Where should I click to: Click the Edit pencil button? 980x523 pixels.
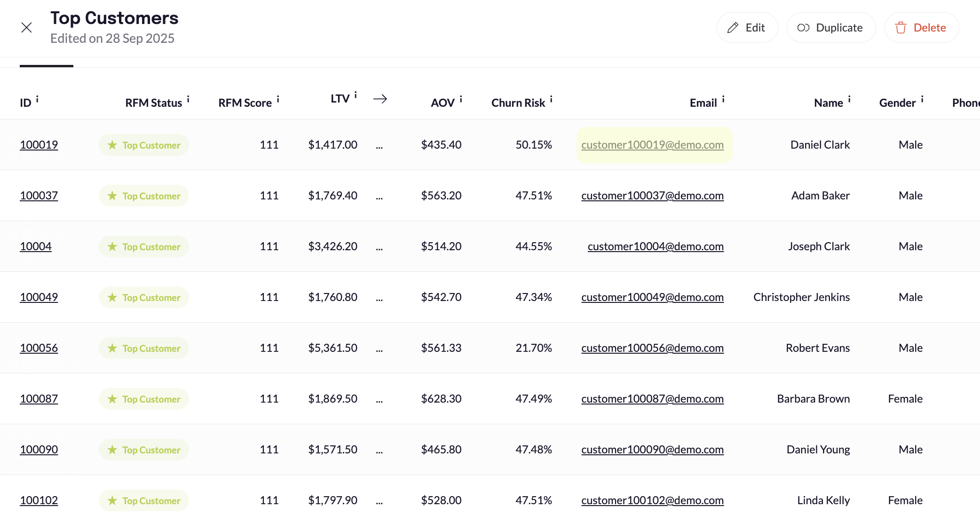point(747,28)
